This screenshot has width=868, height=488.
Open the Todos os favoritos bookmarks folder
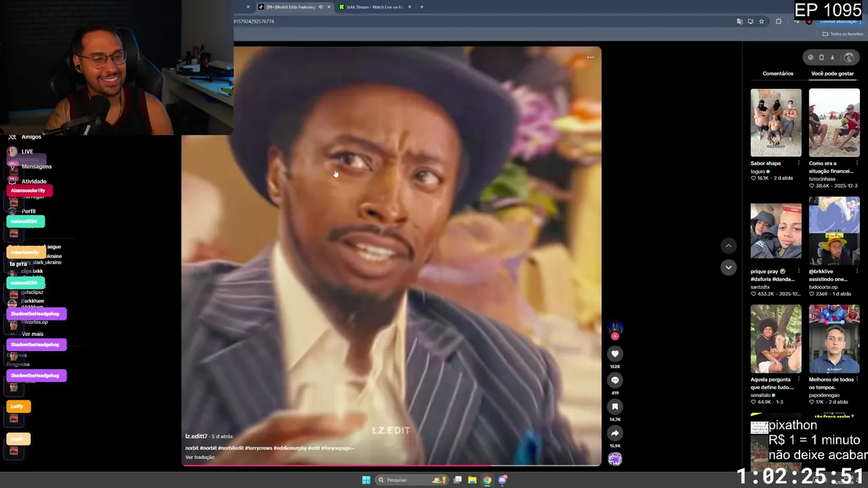842,34
